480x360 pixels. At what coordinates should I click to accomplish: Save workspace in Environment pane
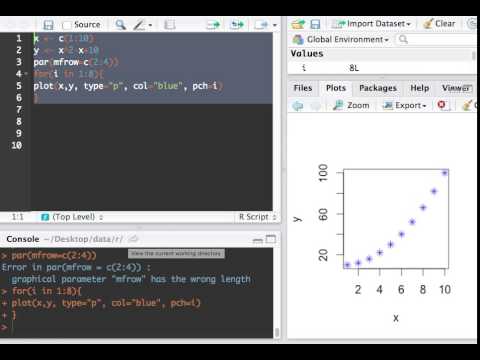click(315, 24)
